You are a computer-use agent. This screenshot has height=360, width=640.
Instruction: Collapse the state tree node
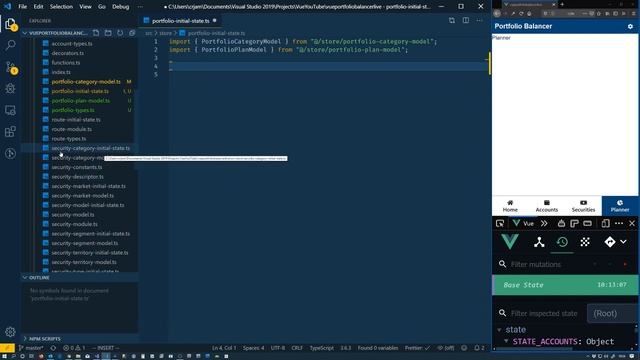click(499, 329)
